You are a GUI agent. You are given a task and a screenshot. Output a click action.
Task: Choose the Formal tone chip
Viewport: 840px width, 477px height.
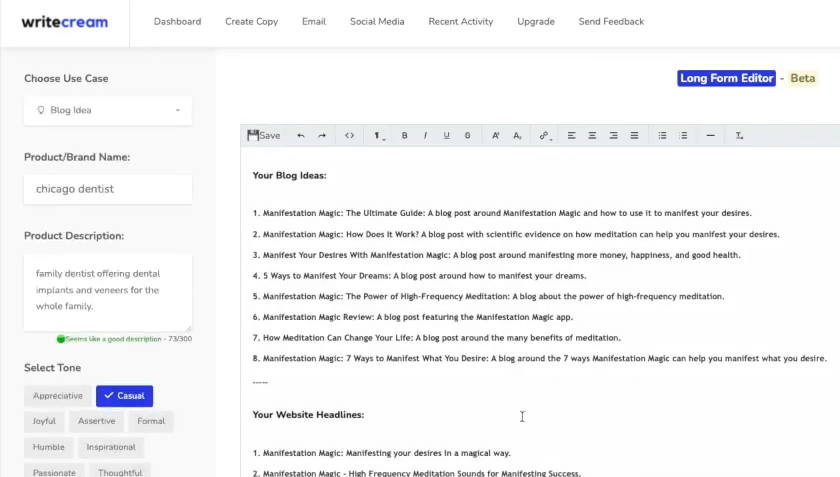(150, 421)
